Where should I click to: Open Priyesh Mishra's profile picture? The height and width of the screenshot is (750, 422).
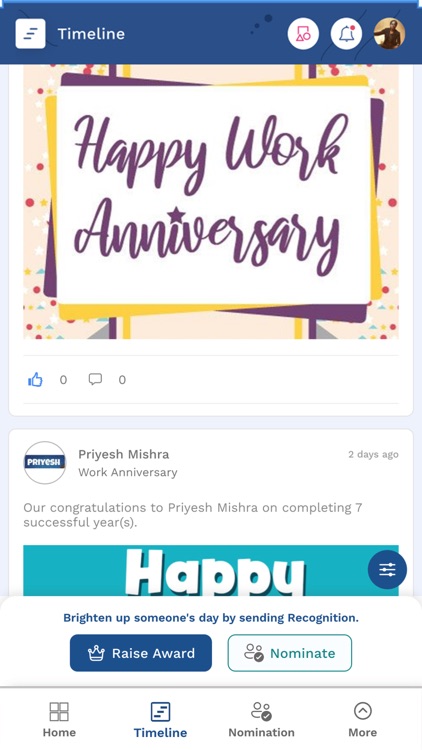(45, 463)
